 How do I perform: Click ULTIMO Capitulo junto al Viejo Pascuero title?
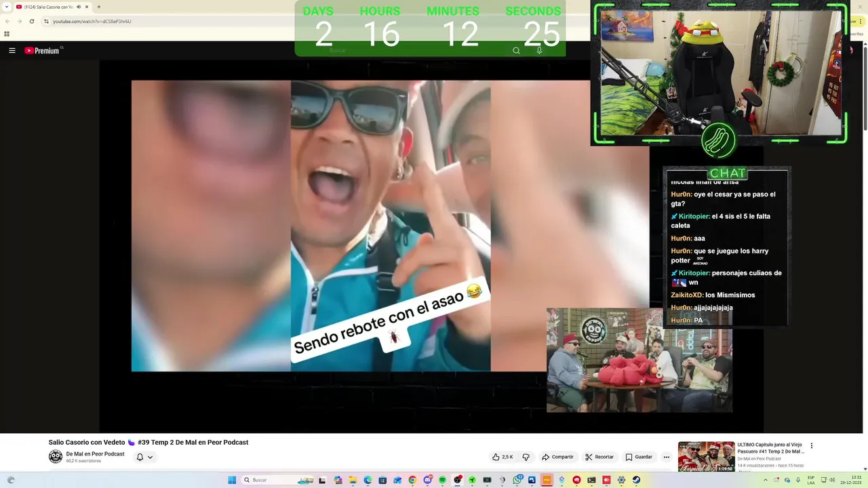[x=771, y=448]
